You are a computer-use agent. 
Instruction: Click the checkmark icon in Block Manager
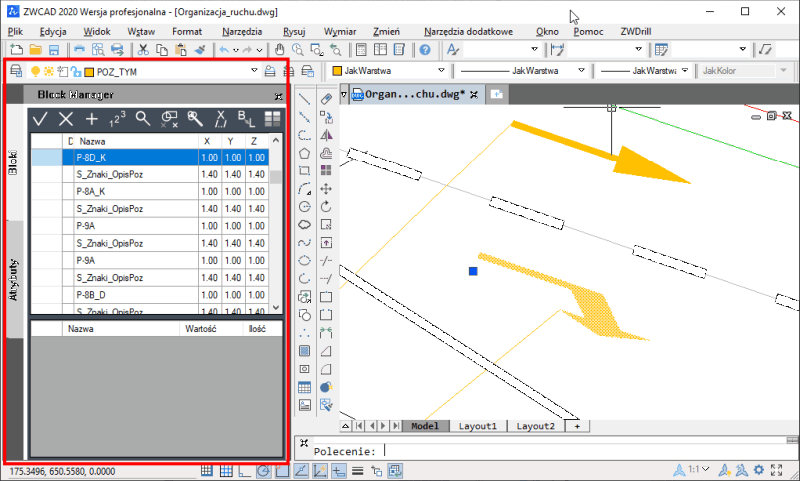point(40,119)
